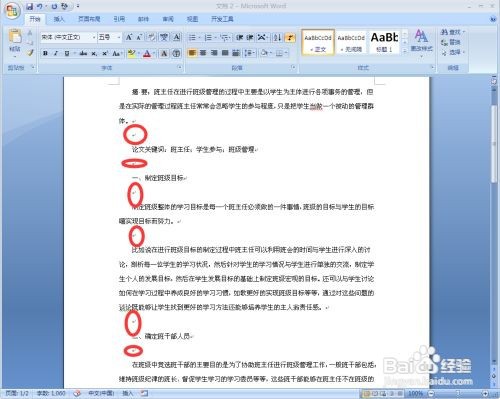Sort the selected text (A-Z)

pyautogui.click(x=277, y=37)
